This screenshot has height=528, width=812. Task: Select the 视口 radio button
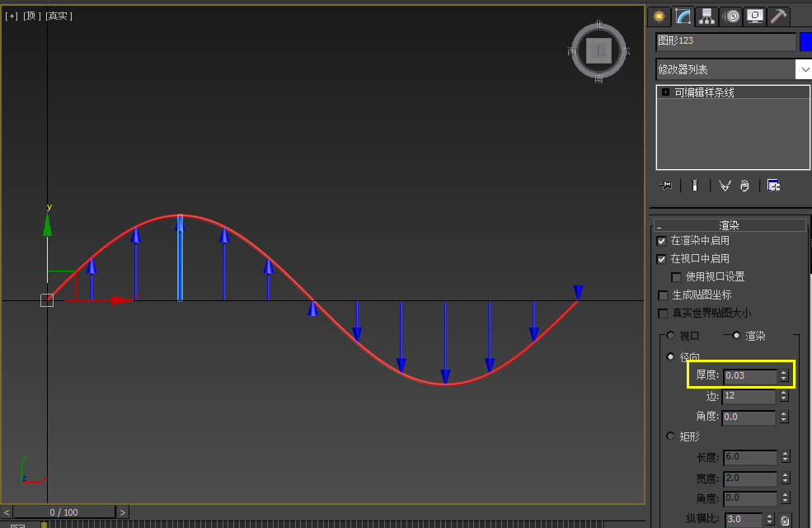point(671,335)
